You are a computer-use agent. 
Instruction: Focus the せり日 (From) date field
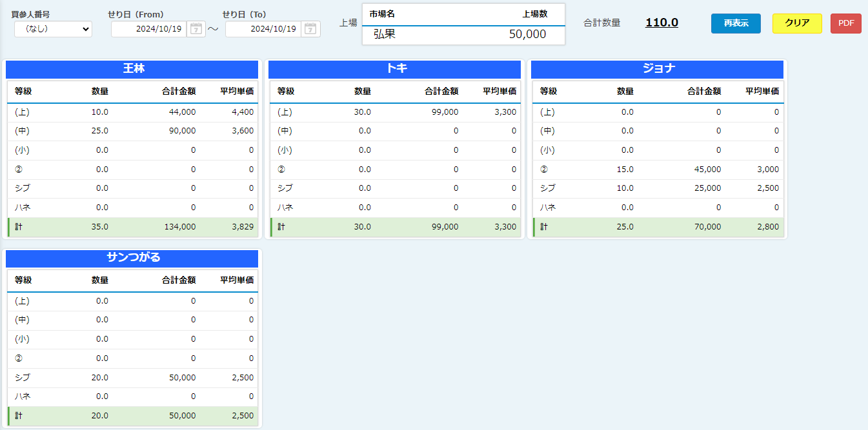tap(149, 29)
